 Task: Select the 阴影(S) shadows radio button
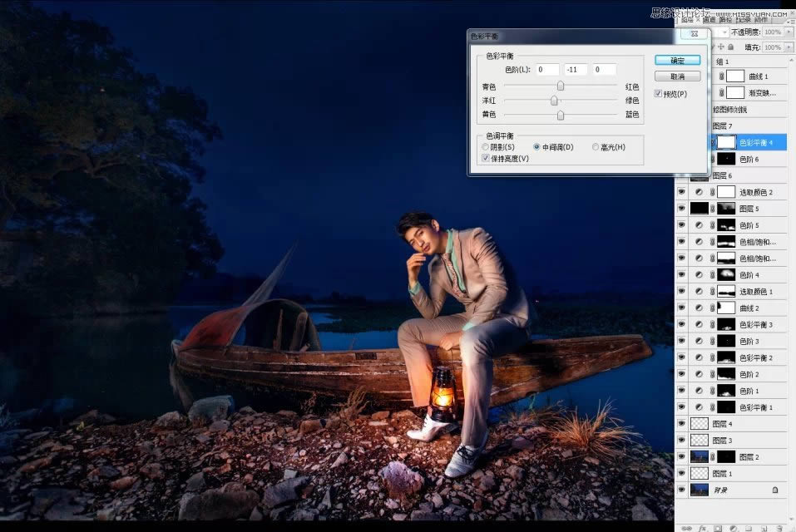(485, 147)
